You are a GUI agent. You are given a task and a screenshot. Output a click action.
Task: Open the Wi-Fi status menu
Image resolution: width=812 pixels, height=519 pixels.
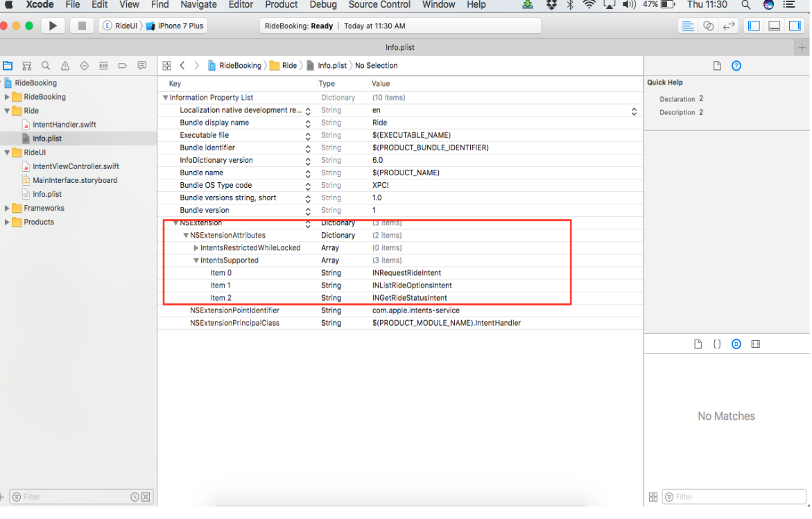pyautogui.click(x=589, y=5)
